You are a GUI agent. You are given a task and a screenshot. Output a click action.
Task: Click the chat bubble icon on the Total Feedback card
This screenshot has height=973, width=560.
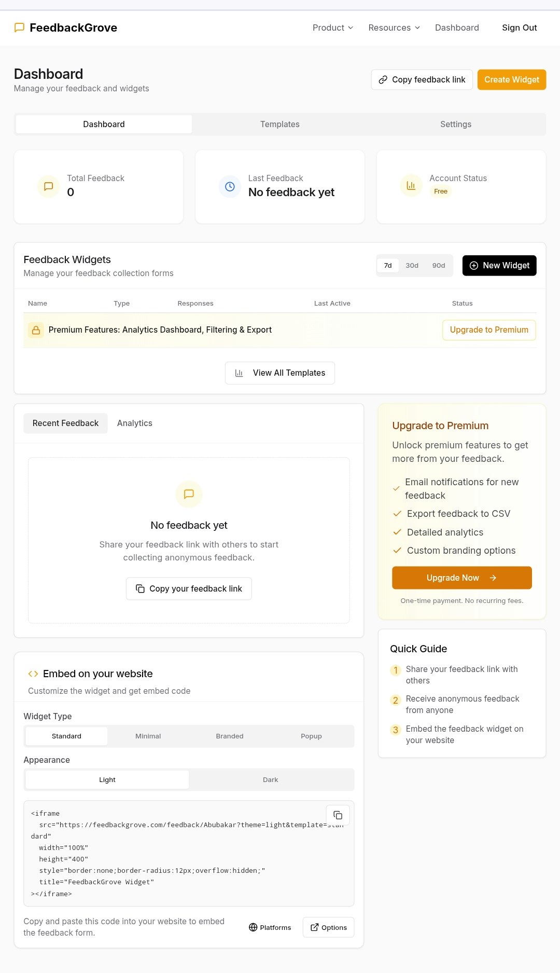coord(49,186)
